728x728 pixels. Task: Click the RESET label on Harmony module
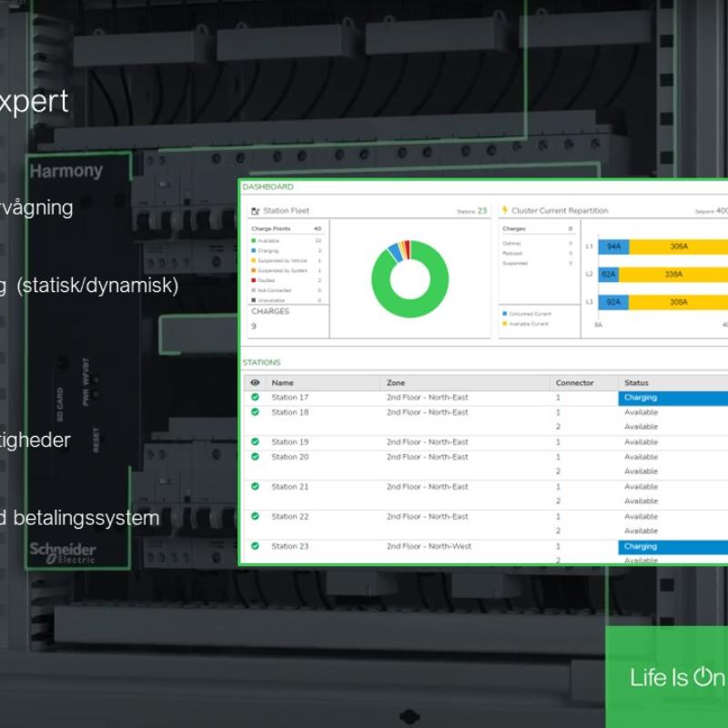pyautogui.click(x=96, y=440)
